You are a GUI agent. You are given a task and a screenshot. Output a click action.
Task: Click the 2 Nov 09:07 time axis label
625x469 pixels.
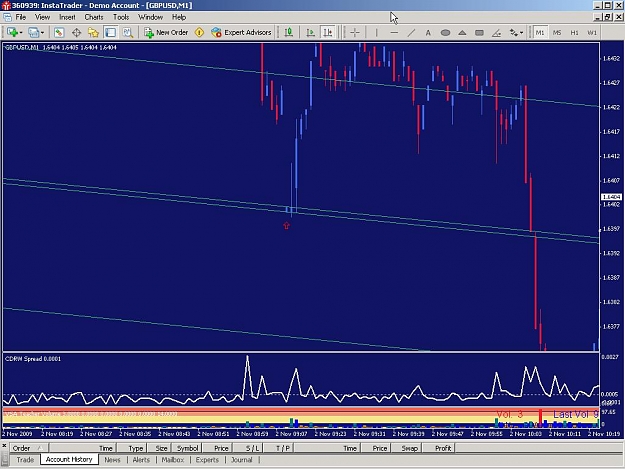291,434
